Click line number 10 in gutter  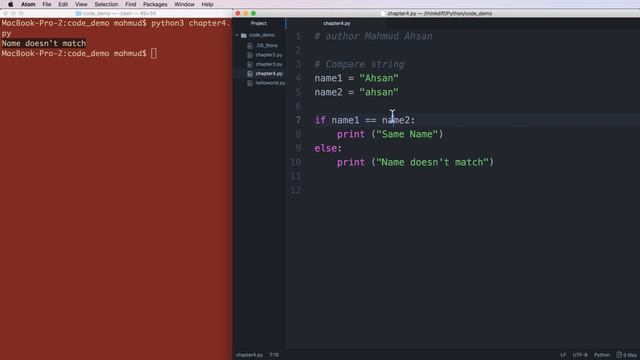click(x=296, y=162)
